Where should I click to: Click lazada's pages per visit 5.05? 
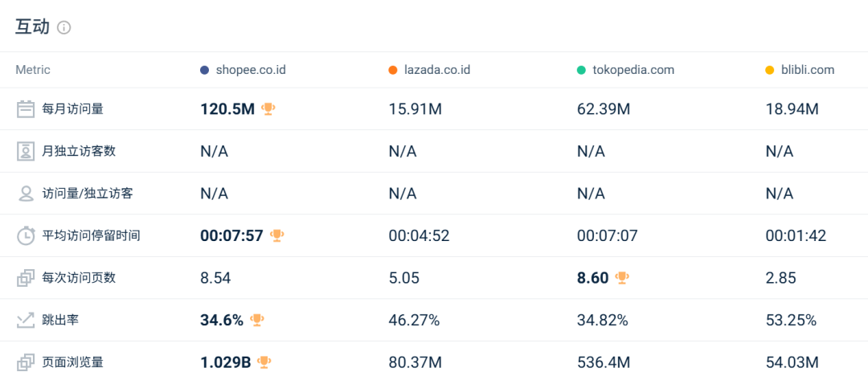pos(404,278)
